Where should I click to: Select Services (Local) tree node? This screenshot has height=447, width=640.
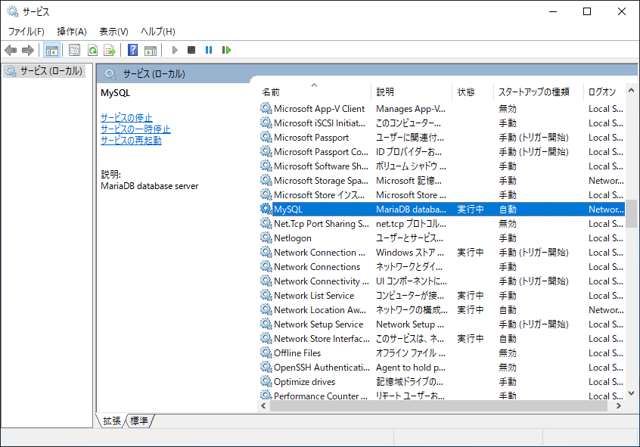pyautogui.click(x=44, y=71)
